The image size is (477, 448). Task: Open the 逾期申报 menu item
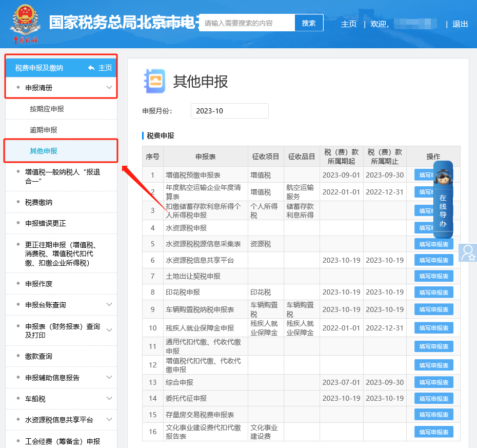pos(44,130)
